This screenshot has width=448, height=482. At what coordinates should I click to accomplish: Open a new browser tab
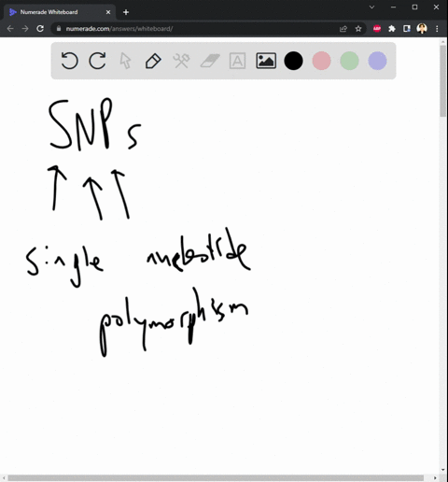126,12
